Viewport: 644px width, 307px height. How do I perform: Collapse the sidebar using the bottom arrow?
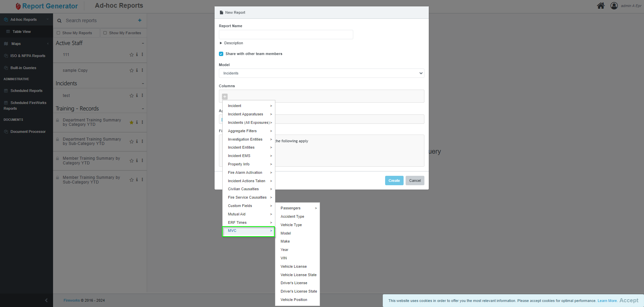point(46,300)
